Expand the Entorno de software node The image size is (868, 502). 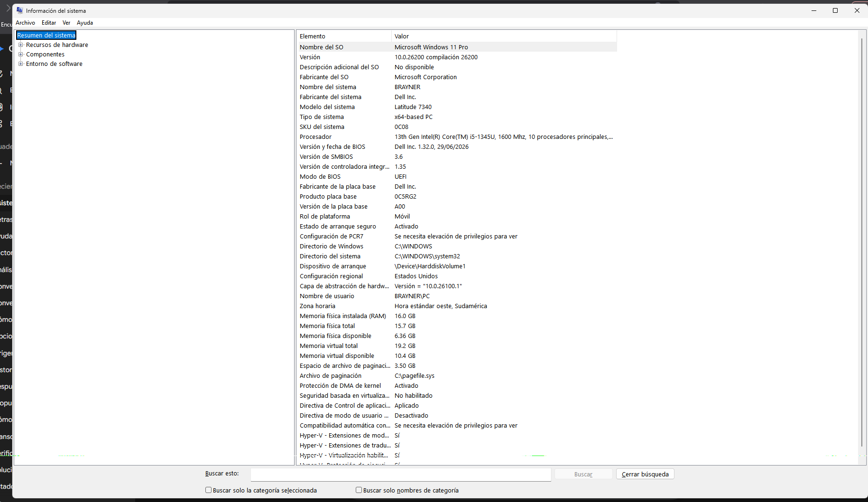click(x=21, y=64)
